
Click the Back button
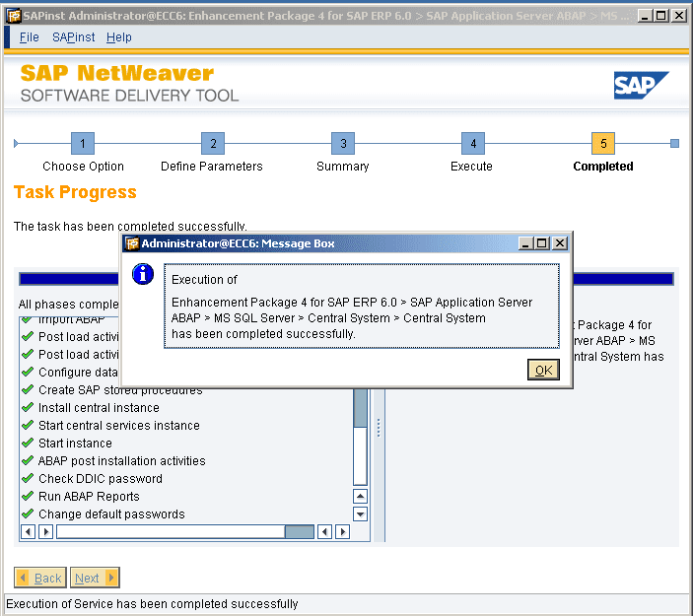[40, 578]
